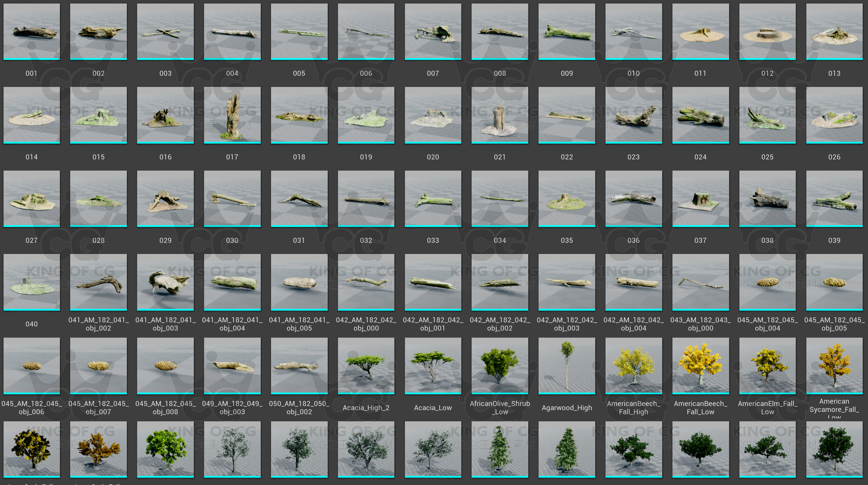Image resolution: width=868 pixels, height=485 pixels.
Task: Click the 037 tree stump thumbnail
Action: point(700,199)
